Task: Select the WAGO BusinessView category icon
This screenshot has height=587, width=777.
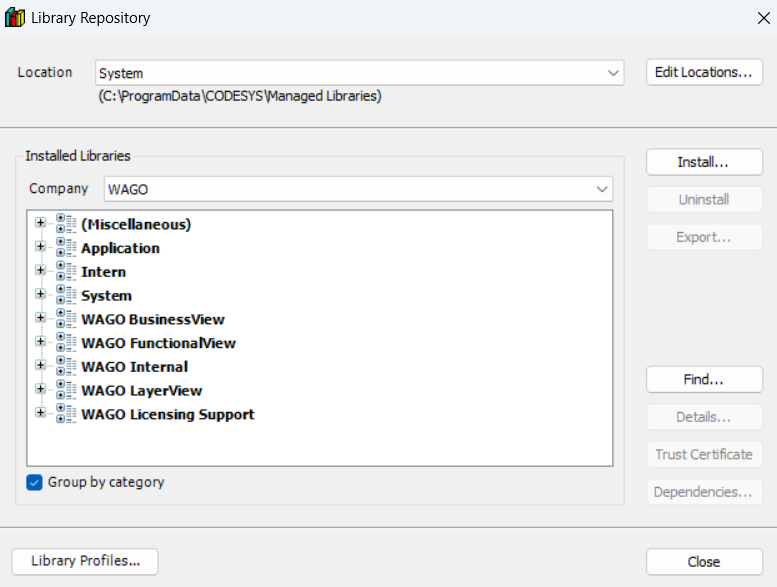Action: pyautogui.click(x=67, y=319)
